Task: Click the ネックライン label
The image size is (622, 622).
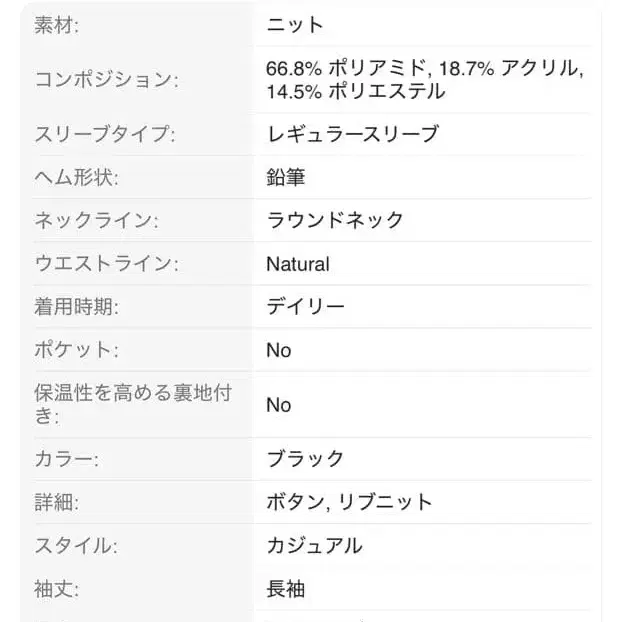Action: pos(97,221)
